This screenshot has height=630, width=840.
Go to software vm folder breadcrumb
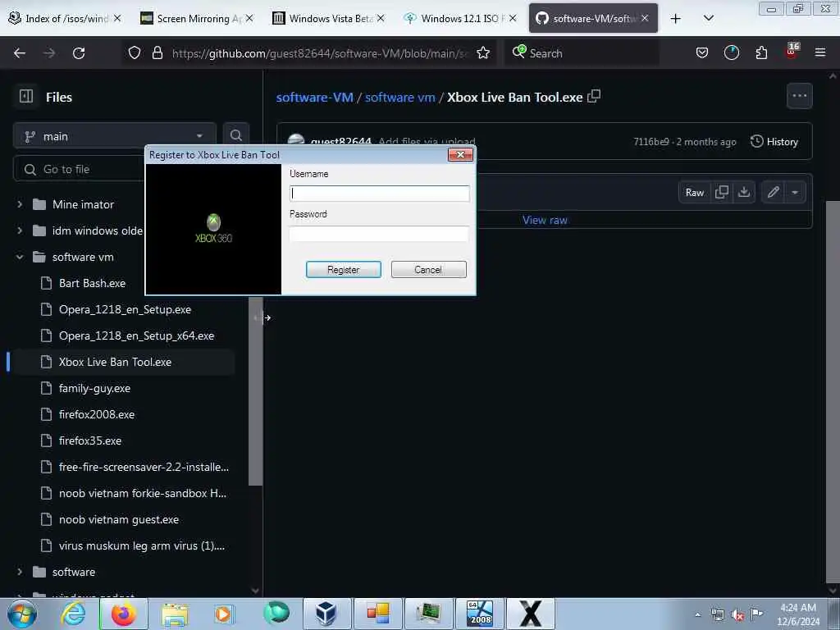(399, 97)
